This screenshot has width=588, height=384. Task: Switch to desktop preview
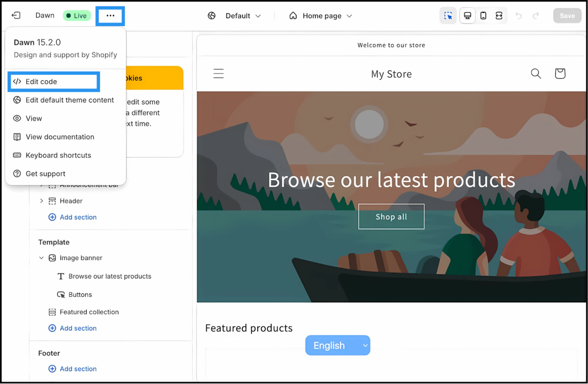click(467, 15)
